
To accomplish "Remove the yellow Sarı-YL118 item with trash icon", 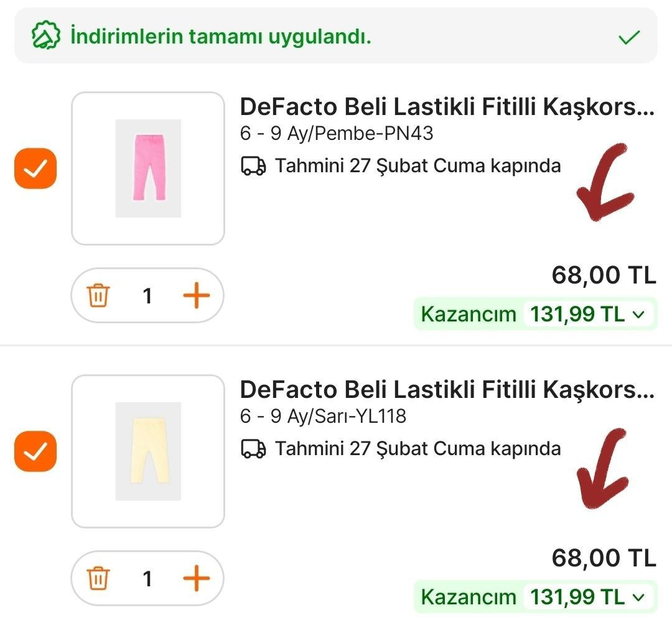I will [98, 579].
